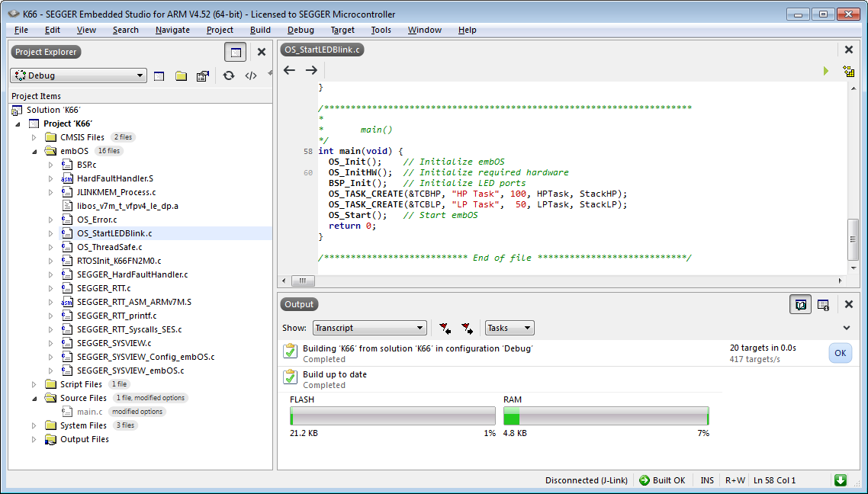Select the OS_StartLEDBlink.c editor tab
This screenshot has width=868, height=494.
tap(321, 50)
